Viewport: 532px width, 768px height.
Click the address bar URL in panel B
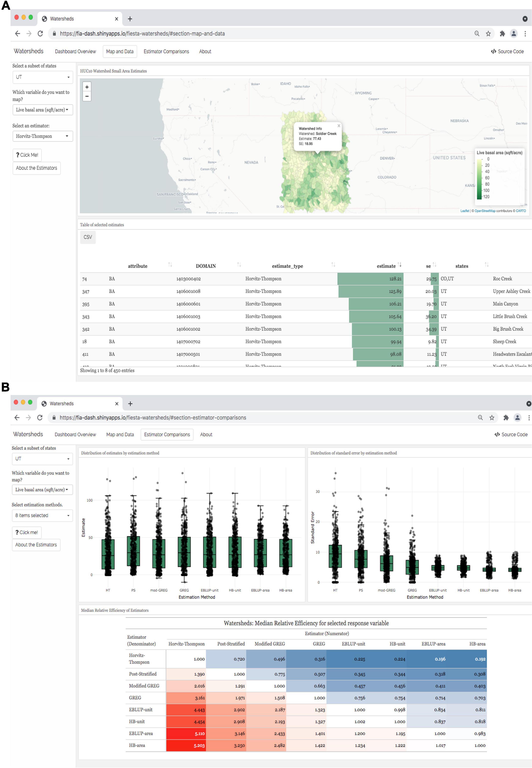point(153,418)
